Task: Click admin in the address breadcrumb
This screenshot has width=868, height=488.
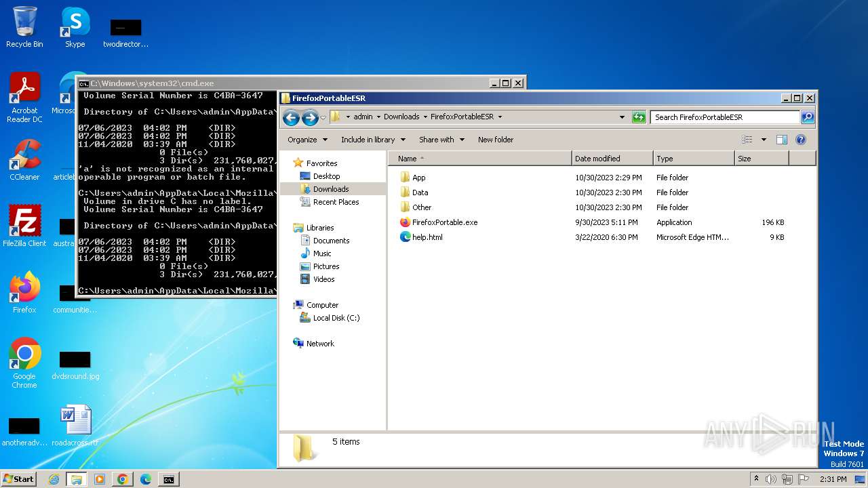Action: (x=363, y=117)
